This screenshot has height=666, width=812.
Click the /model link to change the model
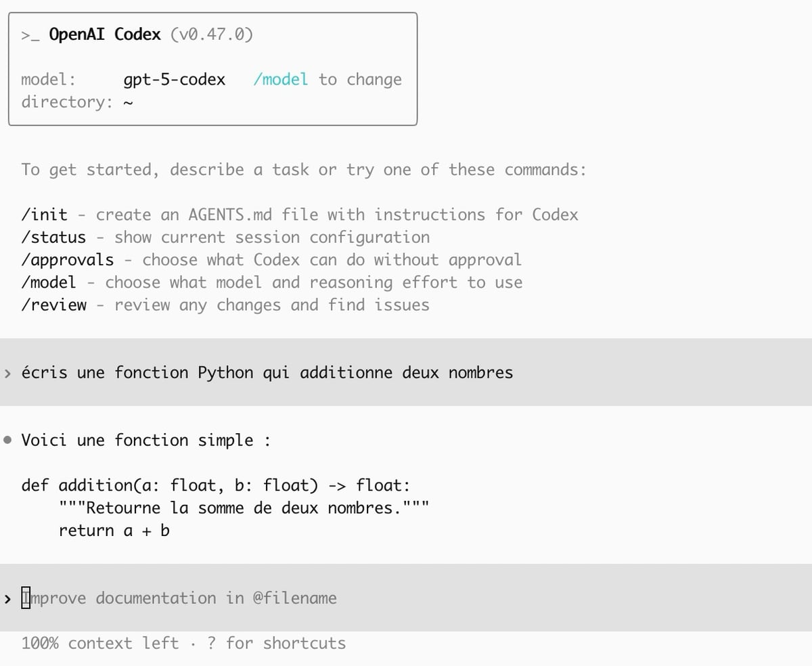(x=281, y=79)
